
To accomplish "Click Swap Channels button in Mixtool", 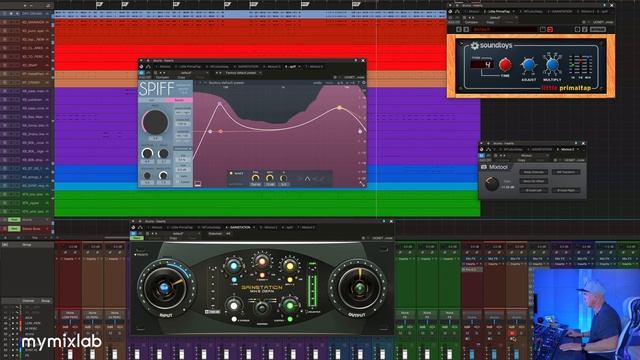I will coord(533,172).
